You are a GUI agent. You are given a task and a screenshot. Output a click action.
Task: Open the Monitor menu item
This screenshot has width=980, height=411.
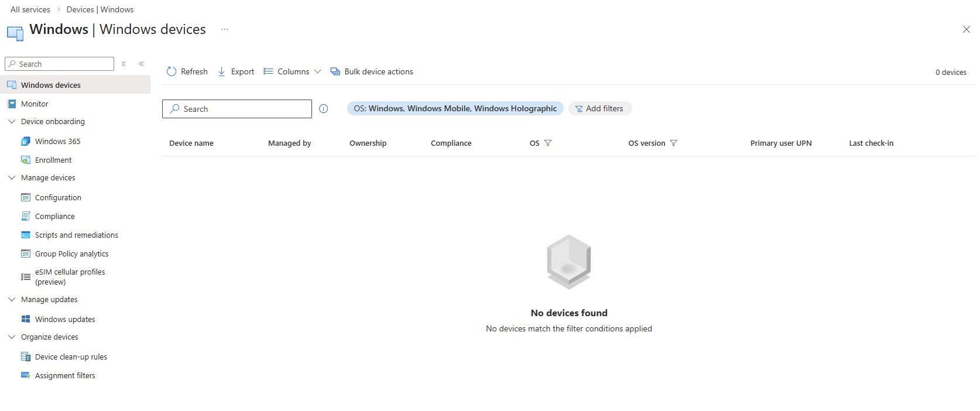[35, 104]
